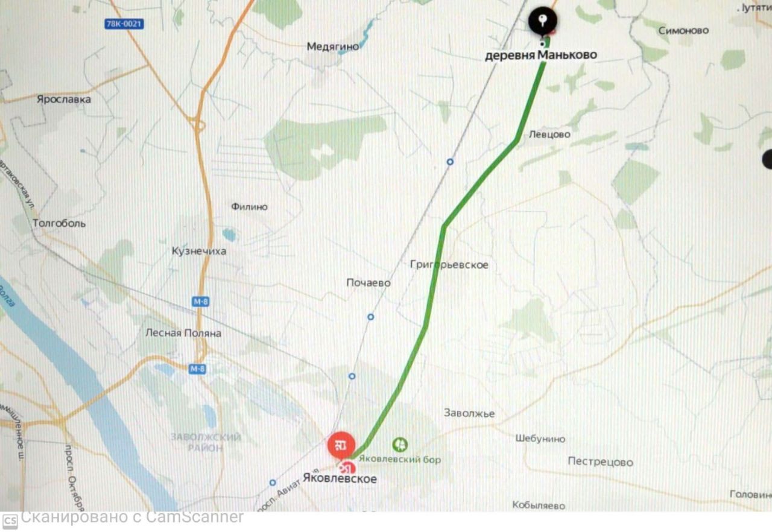
Task: Open the Медягино place label
Action: [x=332, y=46]
